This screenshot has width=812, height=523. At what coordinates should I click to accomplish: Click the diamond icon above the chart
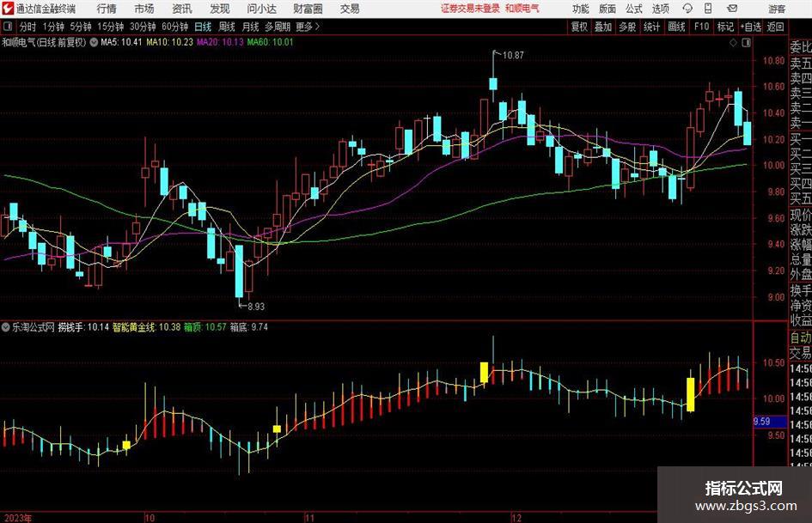733,42
